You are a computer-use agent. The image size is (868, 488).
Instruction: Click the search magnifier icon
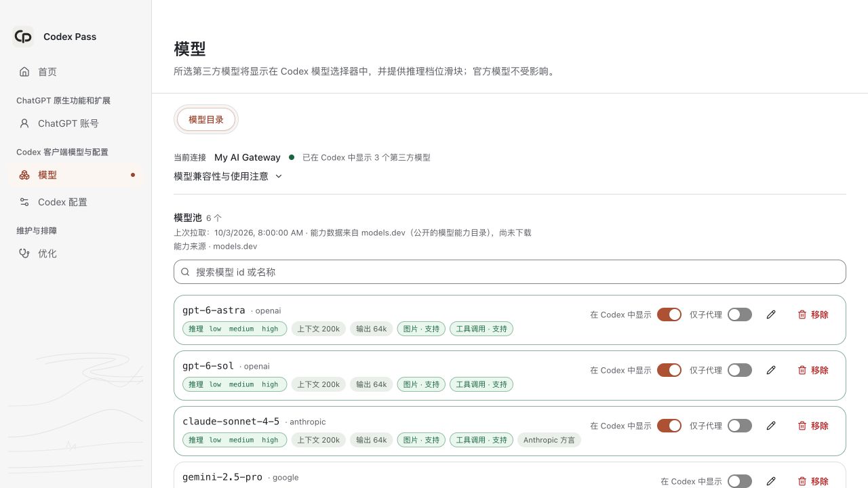(x=185, y=272)
